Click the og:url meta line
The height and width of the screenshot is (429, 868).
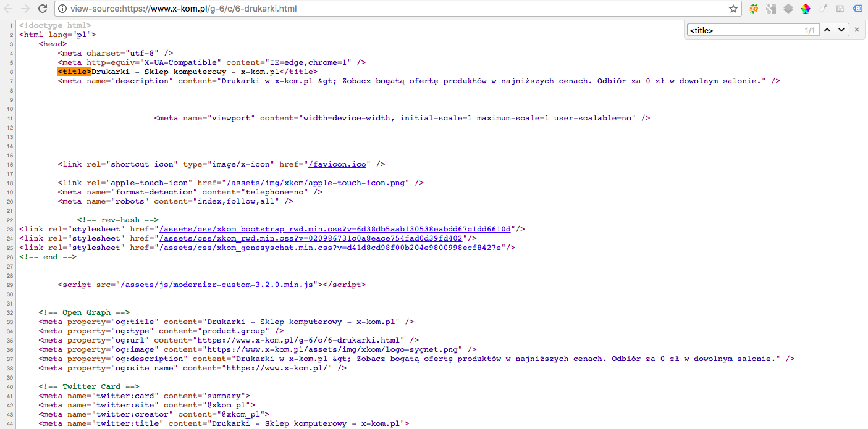[229, 340]
